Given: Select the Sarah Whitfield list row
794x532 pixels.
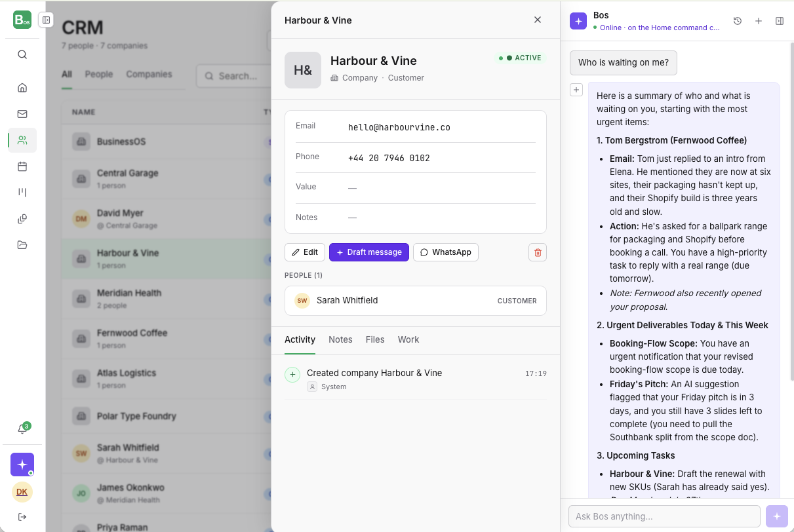Looking at the screenshot, I should pos(166,453).
